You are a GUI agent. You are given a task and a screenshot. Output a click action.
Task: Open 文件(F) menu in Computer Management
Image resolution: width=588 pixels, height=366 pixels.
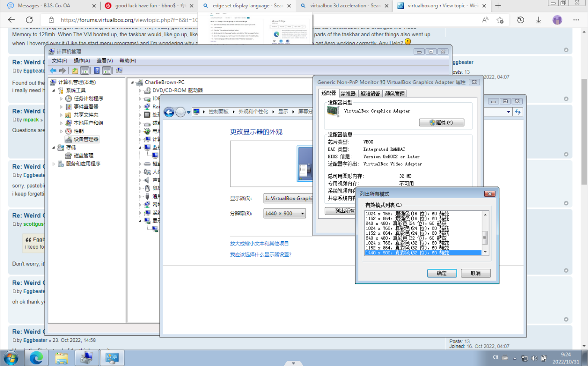(60, 61)
